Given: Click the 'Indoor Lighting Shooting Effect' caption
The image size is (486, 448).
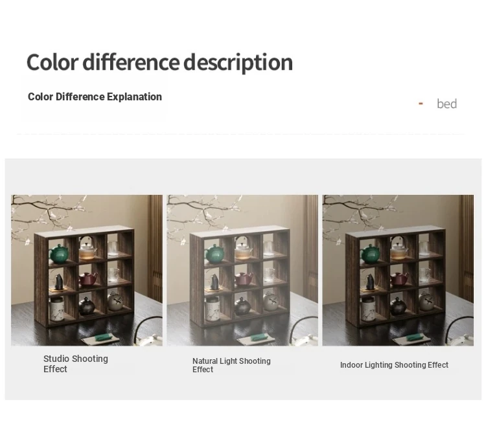Looking at the screenshot, I should pyautogui.click(x=394, y=365).
